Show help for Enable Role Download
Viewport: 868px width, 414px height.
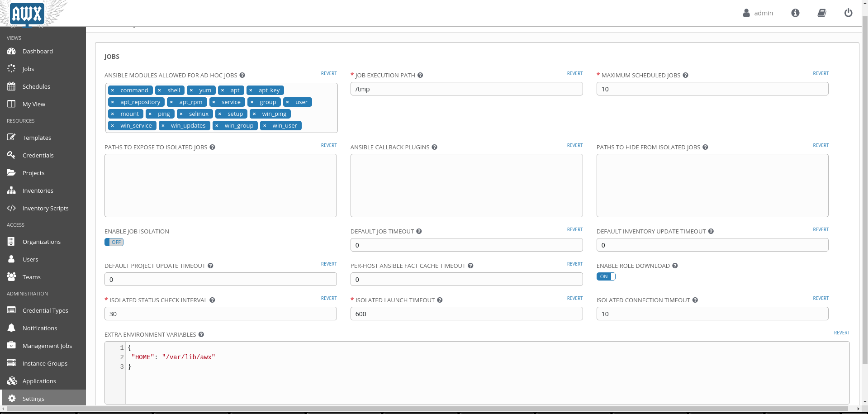click(675, 266)
